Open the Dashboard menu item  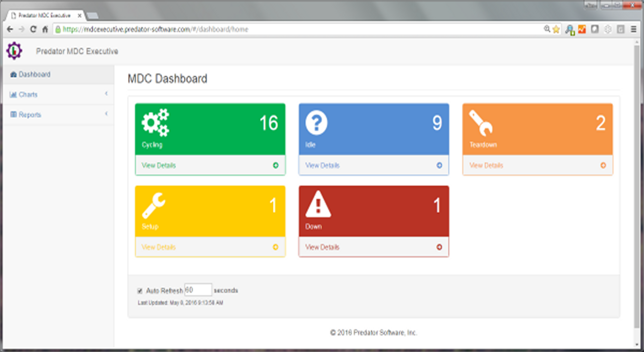pyautogui.click(x=35, y=74)
